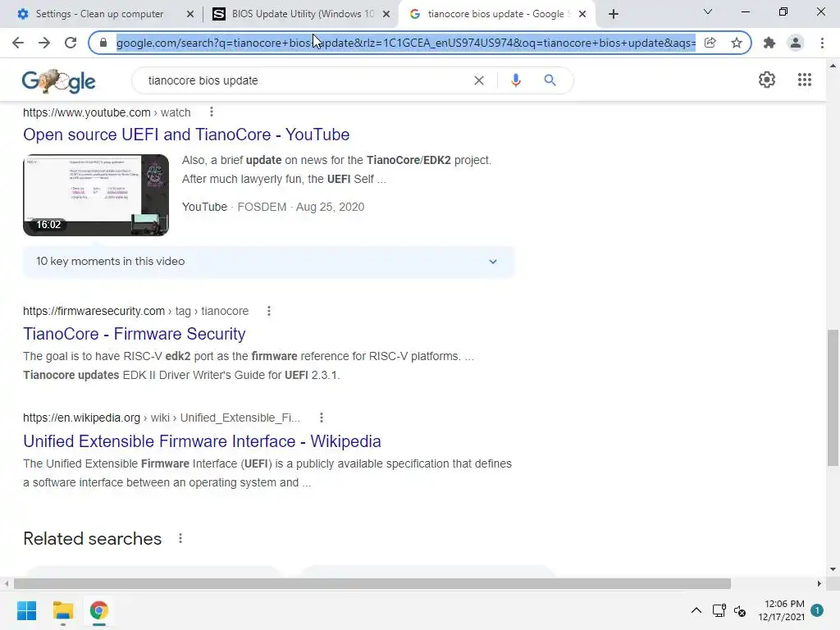The width and height of the screenshot is (840, 630).
Task: Open the Chrome profile avatar
Action: [796, 43]
